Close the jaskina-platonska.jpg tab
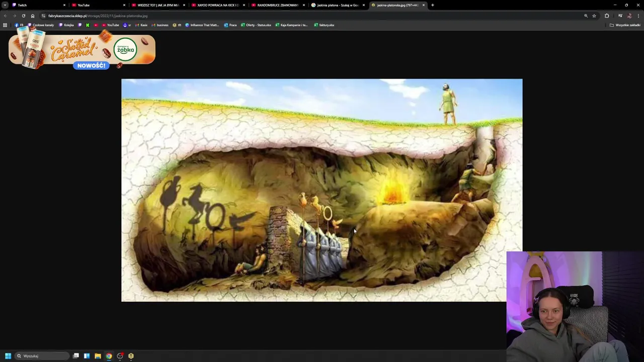Viewport: 644px width, 362px height. 424,5
